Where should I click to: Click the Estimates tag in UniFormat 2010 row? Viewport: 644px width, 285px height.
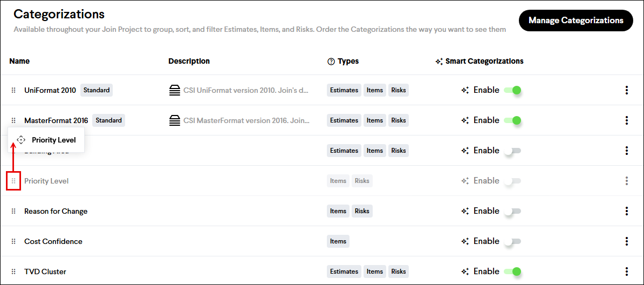point(344,90)
